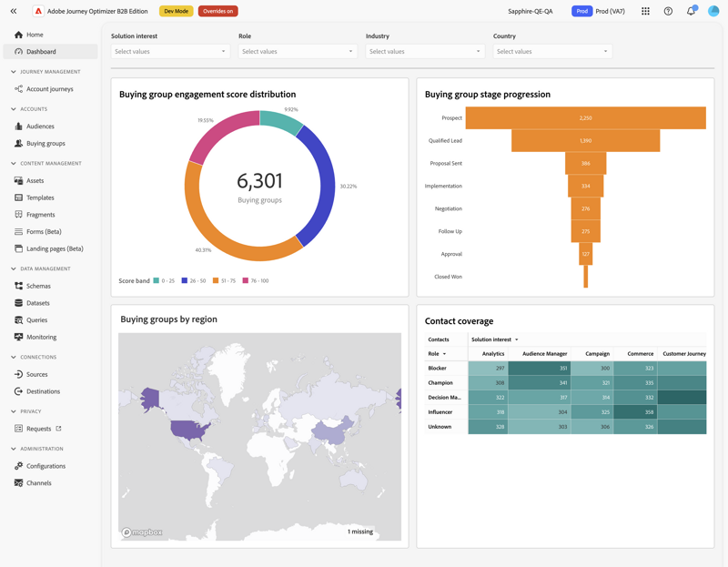The width and height of the screenshot is (728, 567).
Task: Click the 0 - 25 teal legend swatch
Action: point(157,280)
